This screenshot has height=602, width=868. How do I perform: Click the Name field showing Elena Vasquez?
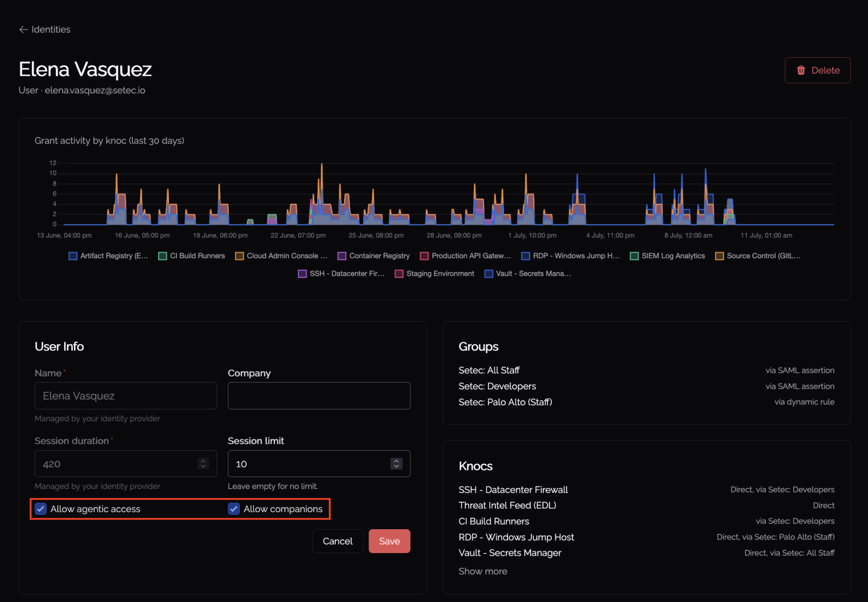click(x=126, y=396)
